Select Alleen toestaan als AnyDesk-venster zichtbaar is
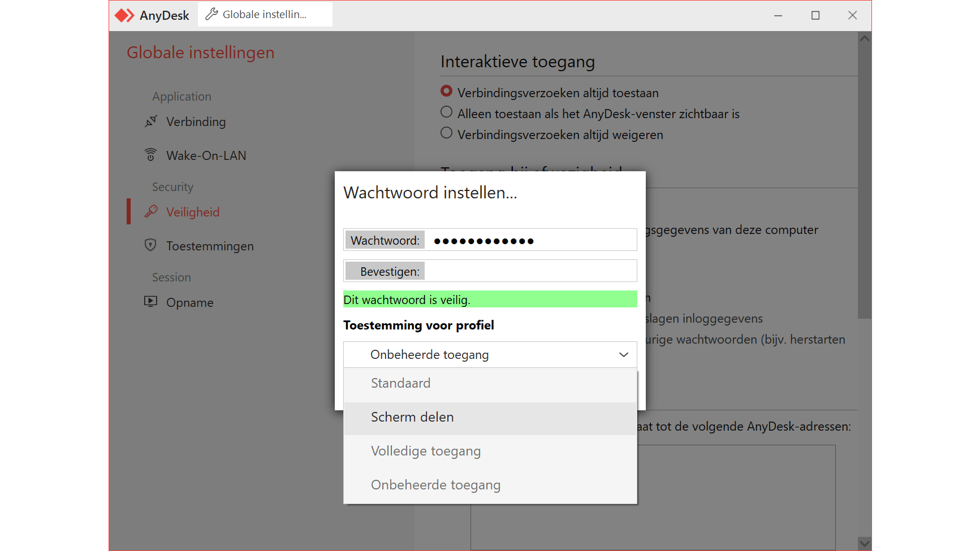Viewport: 980px width, 551px height. pyautogui.click(x=447, y=112)
